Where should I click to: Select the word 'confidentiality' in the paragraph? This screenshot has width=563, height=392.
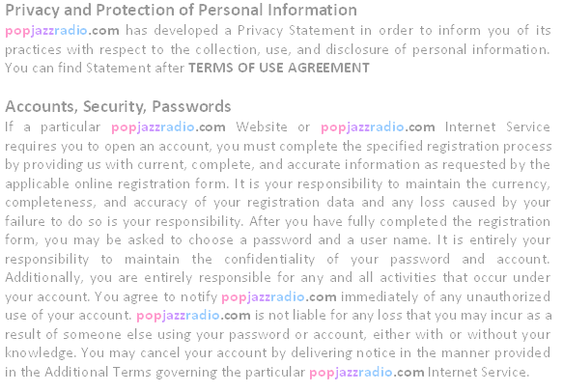269,259
